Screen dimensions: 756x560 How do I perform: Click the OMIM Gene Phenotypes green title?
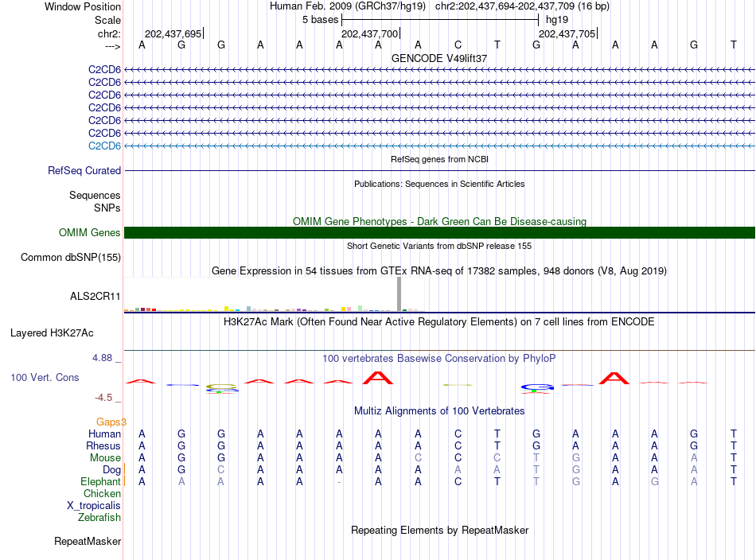(x=439, y=221)
